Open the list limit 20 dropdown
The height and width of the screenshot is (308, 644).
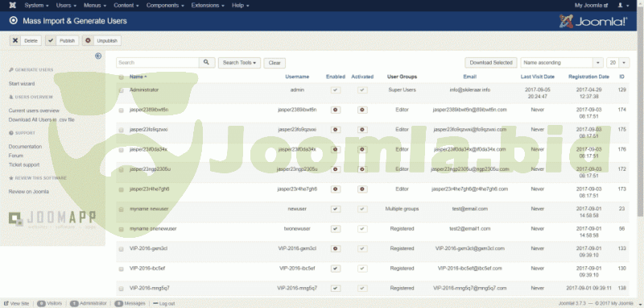click(617, 63)
